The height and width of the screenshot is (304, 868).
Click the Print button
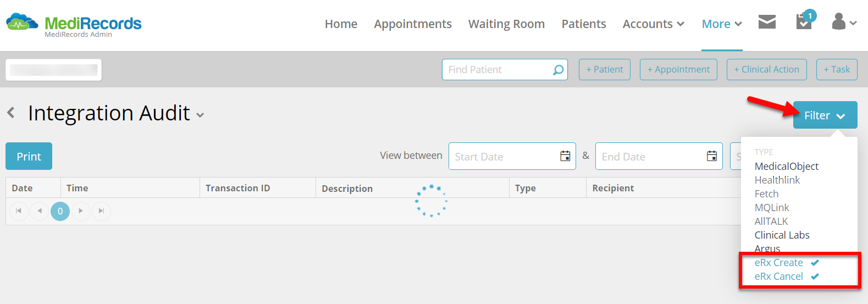coord(29,156)
